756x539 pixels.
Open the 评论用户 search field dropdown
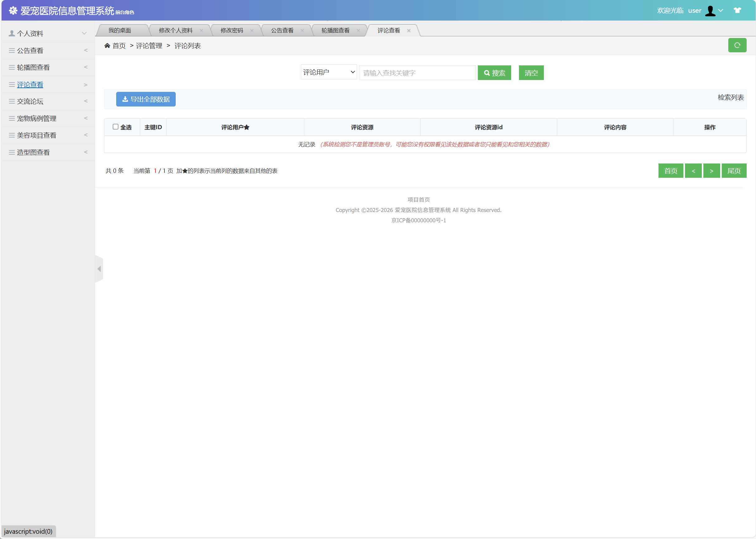point(328,72)
